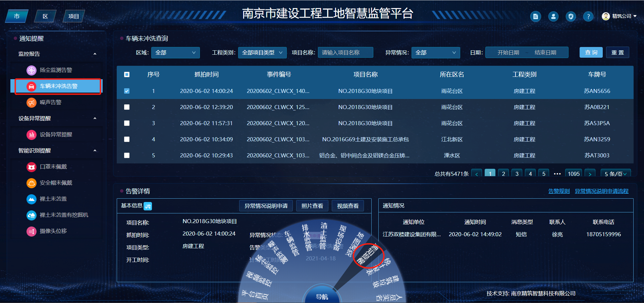Screen dimensions: 644x303
Task: Go to page 3 in pagination
Action: (x=517, y=173)
